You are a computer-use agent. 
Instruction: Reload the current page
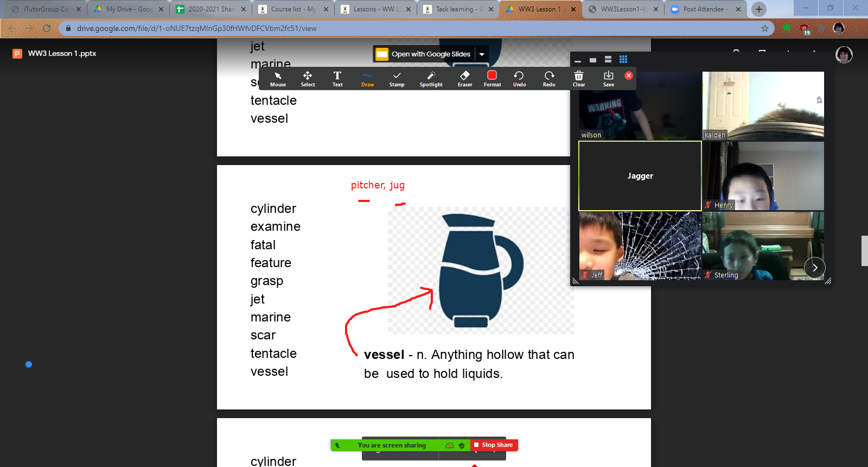coord(47,28)
